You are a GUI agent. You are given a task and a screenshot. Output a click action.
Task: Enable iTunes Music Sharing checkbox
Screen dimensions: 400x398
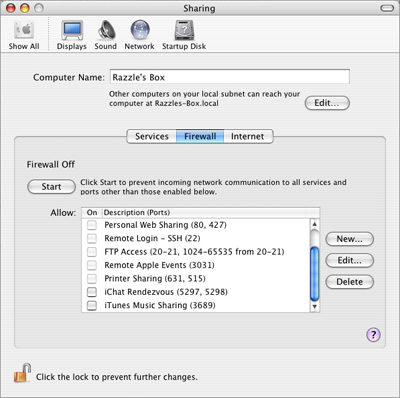92,305
